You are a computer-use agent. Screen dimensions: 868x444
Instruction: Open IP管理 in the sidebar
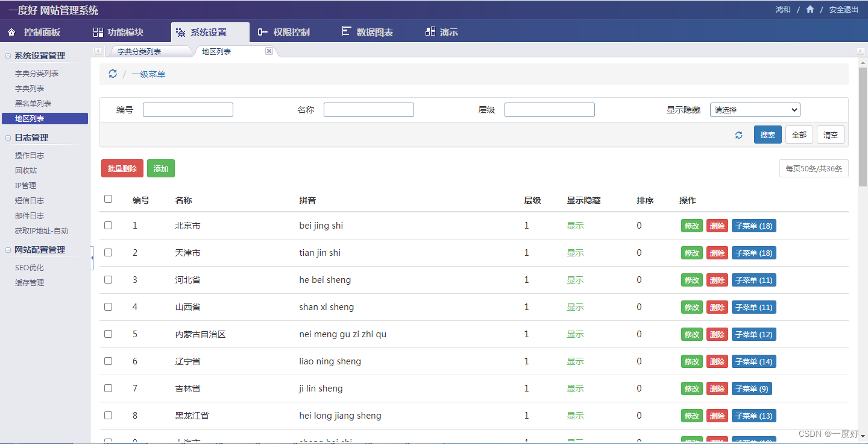26,186
